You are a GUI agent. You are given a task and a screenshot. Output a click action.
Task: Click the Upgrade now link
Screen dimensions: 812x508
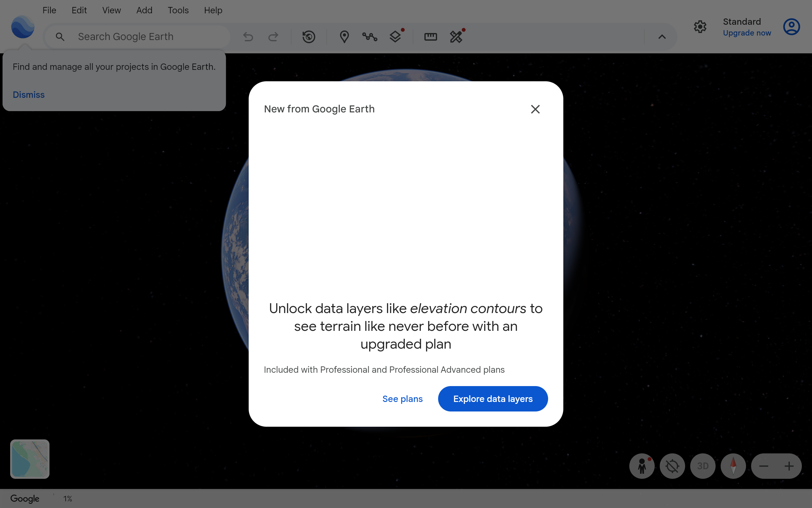click(x=747, y=33)
